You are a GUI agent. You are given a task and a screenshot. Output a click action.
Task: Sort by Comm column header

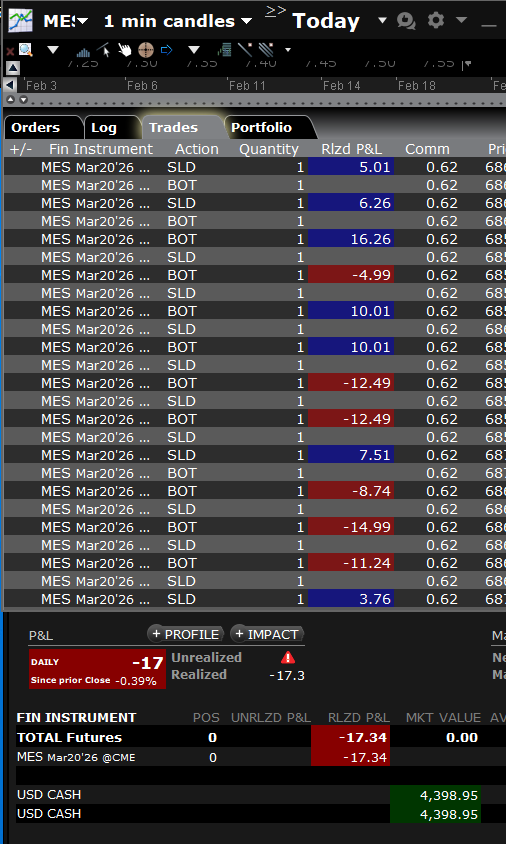(x=427, y=149)
